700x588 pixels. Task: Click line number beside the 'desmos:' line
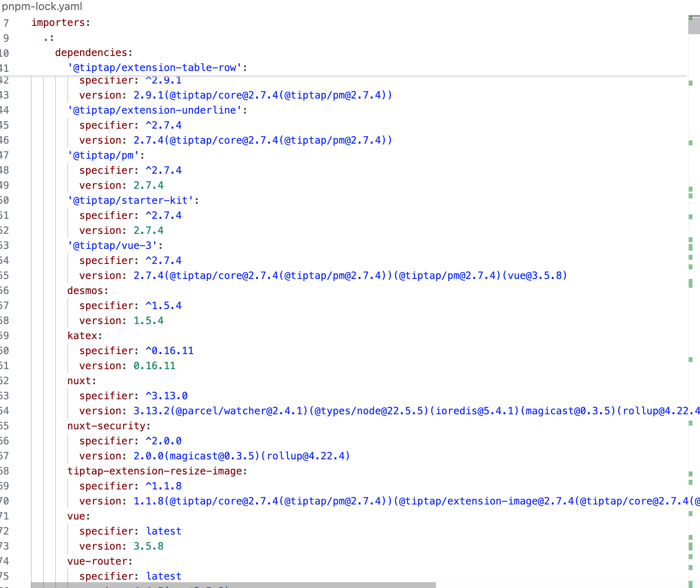4,291
